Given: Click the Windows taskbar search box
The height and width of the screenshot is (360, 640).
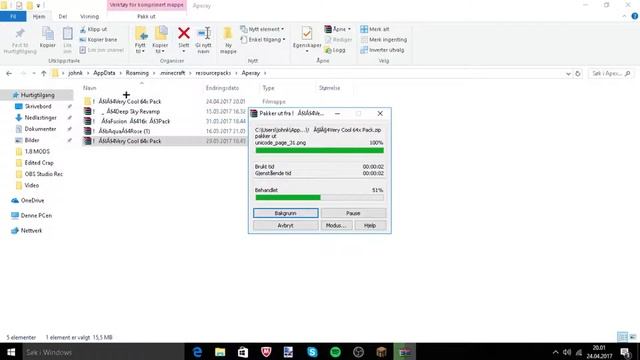Looking at the screenshot, I should pos(102,352).
